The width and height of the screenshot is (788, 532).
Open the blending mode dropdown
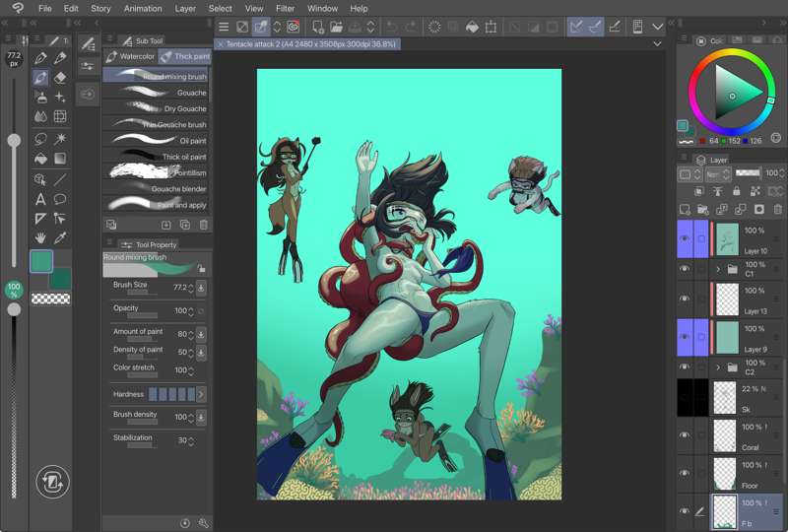tap(717, 174)
